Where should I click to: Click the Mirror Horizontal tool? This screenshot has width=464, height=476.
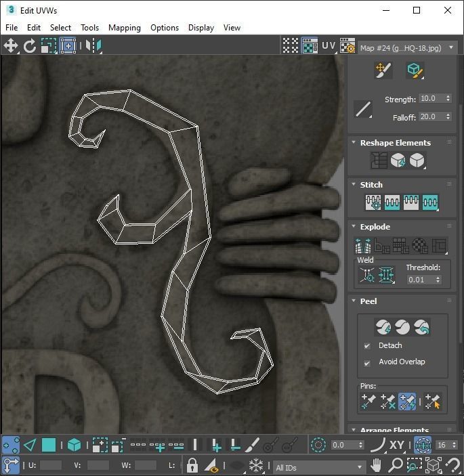click(93, 46)
